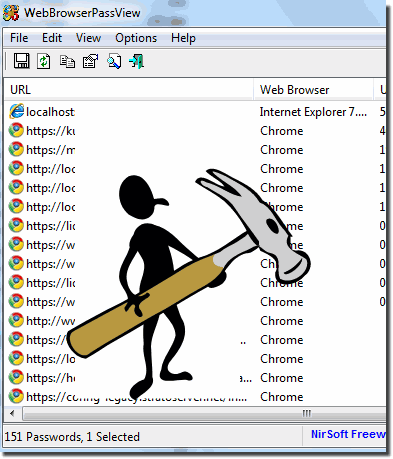The height and width of the screenshot is (459, 393).
Task: Open the Properties toolbar icon
Action: pos(90,61)
